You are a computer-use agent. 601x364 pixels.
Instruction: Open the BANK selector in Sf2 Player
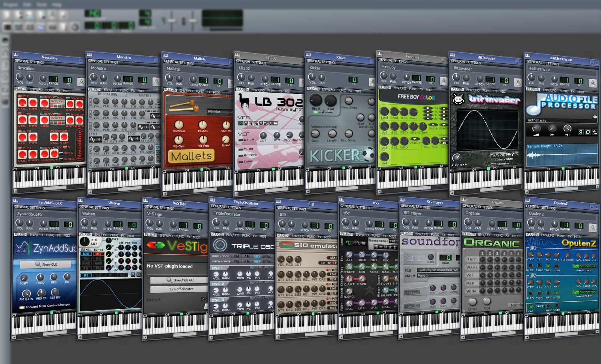click(x=445, y=258)
